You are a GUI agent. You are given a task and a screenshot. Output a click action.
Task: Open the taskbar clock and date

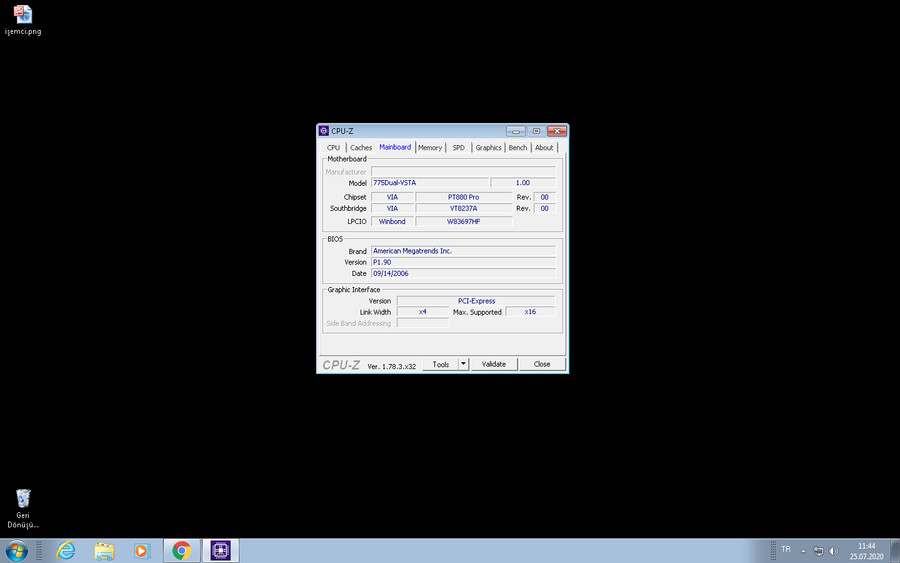click(x=867, y=551)
